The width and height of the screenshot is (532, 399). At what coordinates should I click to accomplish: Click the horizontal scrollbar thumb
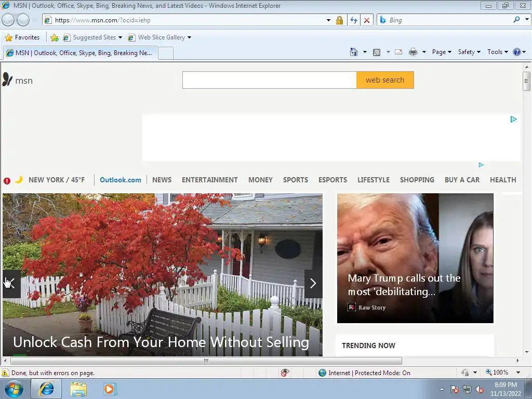pos(206,361)
